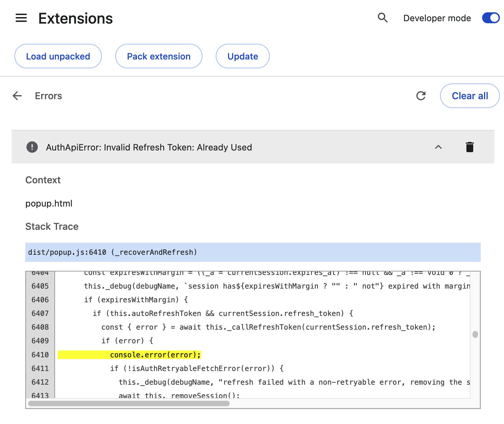504x424 pixels.
Task: Click the Update button
Action: tap(243, 56)
